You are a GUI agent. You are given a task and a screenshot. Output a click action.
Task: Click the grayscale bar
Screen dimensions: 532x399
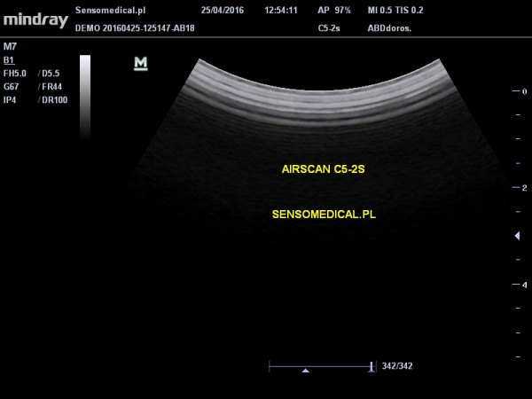click(x=85, y=97)
